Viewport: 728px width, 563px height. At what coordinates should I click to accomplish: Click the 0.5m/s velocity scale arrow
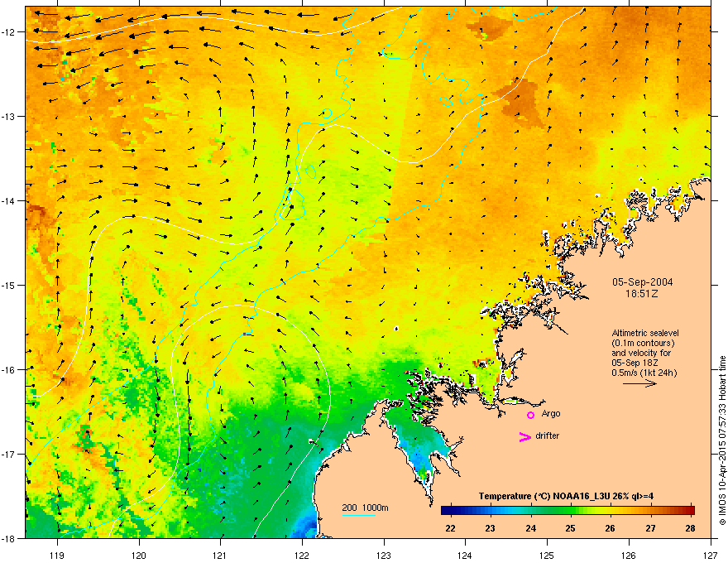639,383
